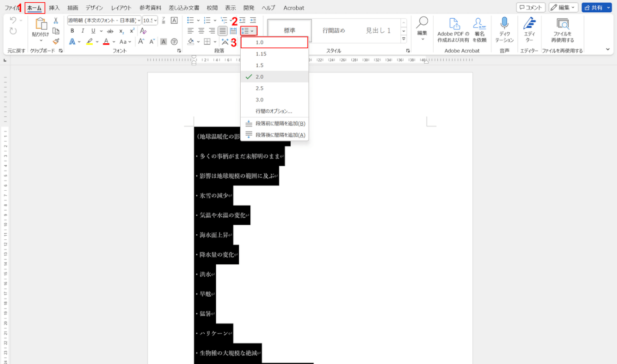Toggle strikethrough formatting
617x364 pixels.
[x=110, y=31]
